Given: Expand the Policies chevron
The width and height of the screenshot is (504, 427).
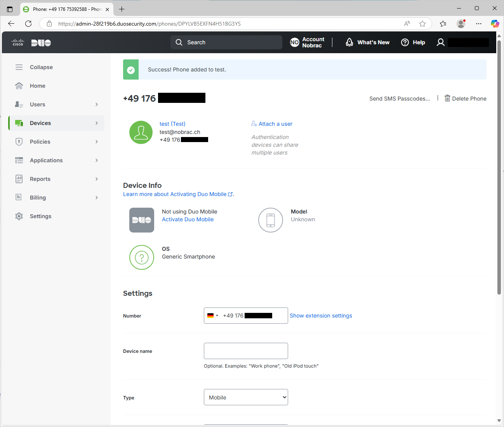Looking at the screenshot, I should coord(97,142).
